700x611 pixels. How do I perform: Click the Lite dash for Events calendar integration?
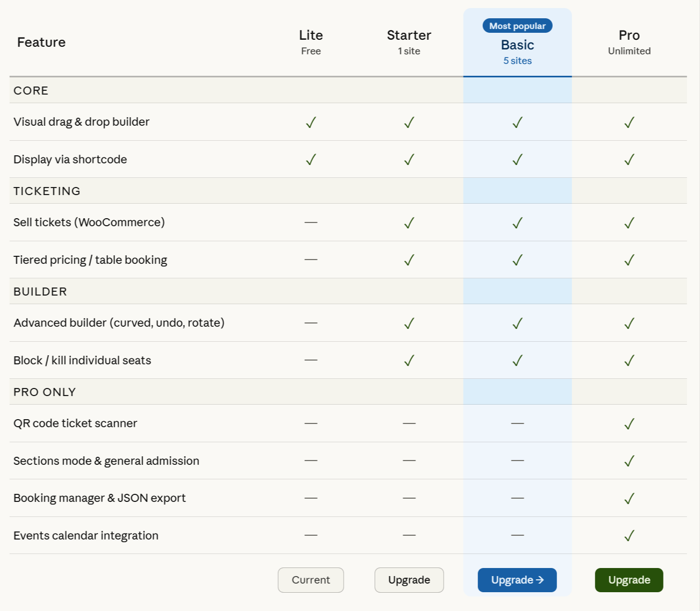(311, 535)
